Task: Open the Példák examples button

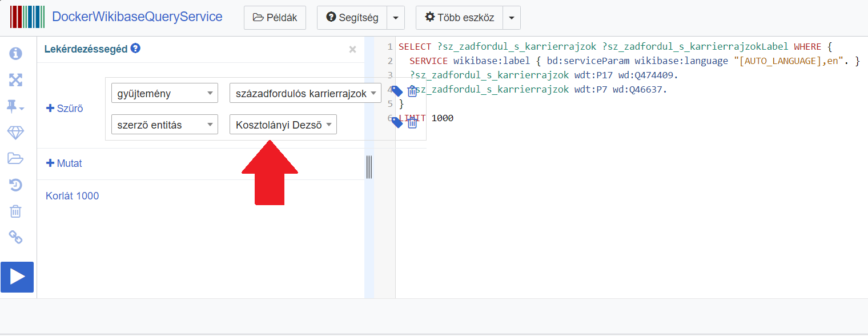Action: (x=275, y=18)
